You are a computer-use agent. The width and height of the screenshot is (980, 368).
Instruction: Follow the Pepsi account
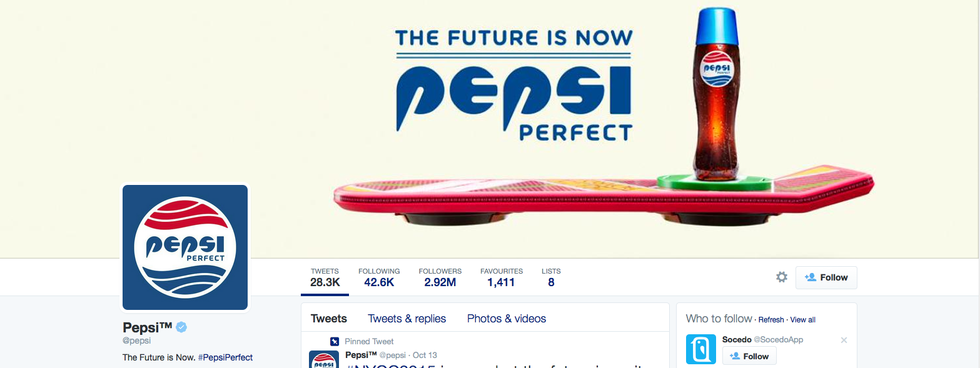pyautogui.click(x=826, y=277)
